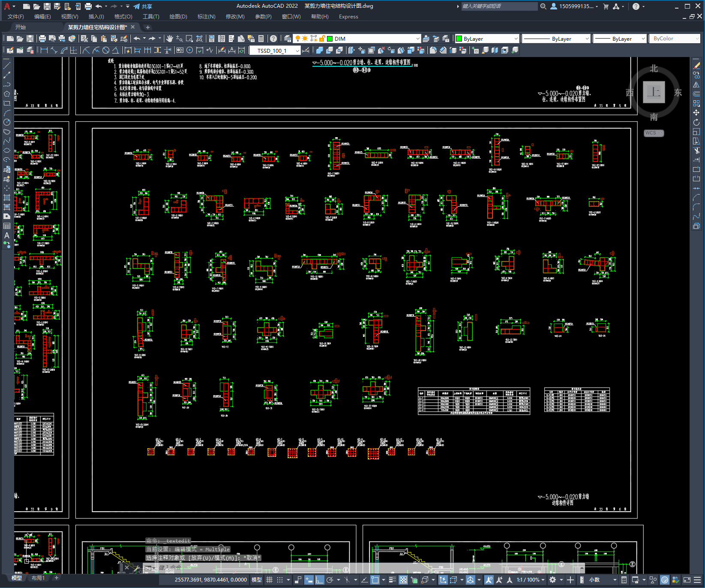The height and width of the screenshot is (588, 705).
Task: Click the Customization menu icon in status bar
Action: [698, 579]
